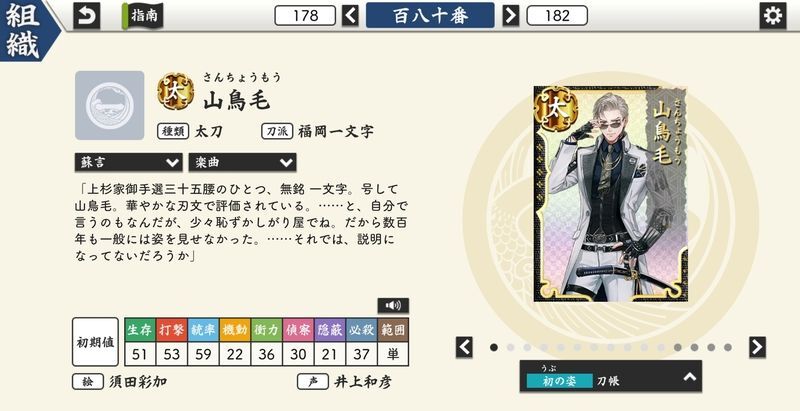The height and width of the screenshot is (411, 800).
Task: Expand the 楽曲 dropdown
Action: click(242, 163)
